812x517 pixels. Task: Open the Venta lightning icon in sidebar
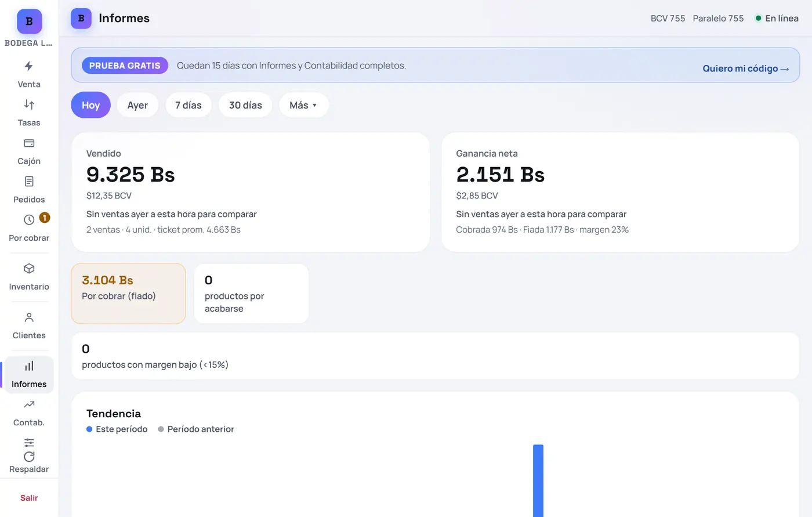click(29, 66)
